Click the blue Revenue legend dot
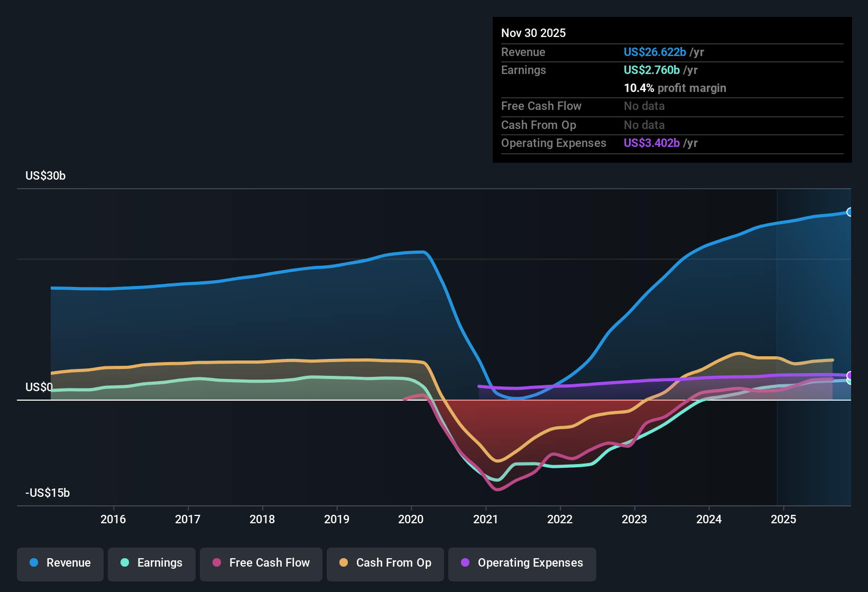Image resolution: width=868 pixels, height=592 pixels. tap(33, 563)
